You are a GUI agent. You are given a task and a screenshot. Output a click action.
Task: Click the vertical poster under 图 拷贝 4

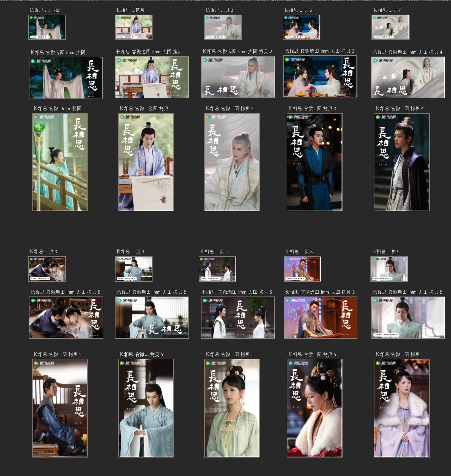point(402,162)
